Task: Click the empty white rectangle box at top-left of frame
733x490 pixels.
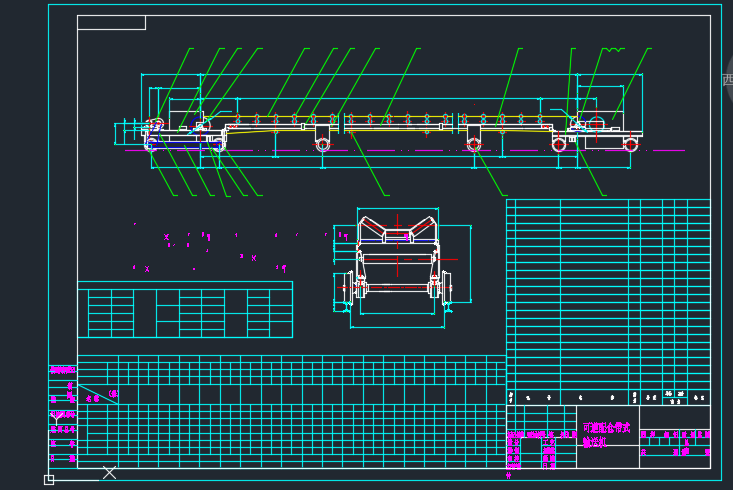Action: (111, 22)
